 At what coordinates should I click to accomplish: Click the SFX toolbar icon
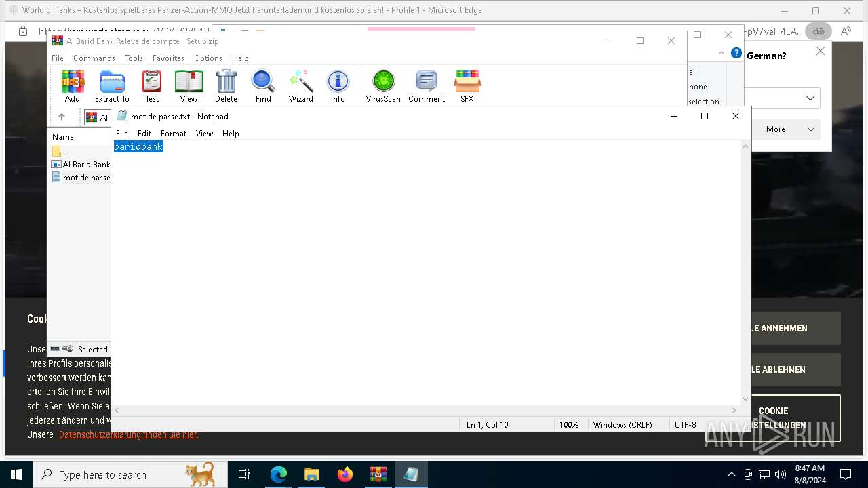(467, 86)
